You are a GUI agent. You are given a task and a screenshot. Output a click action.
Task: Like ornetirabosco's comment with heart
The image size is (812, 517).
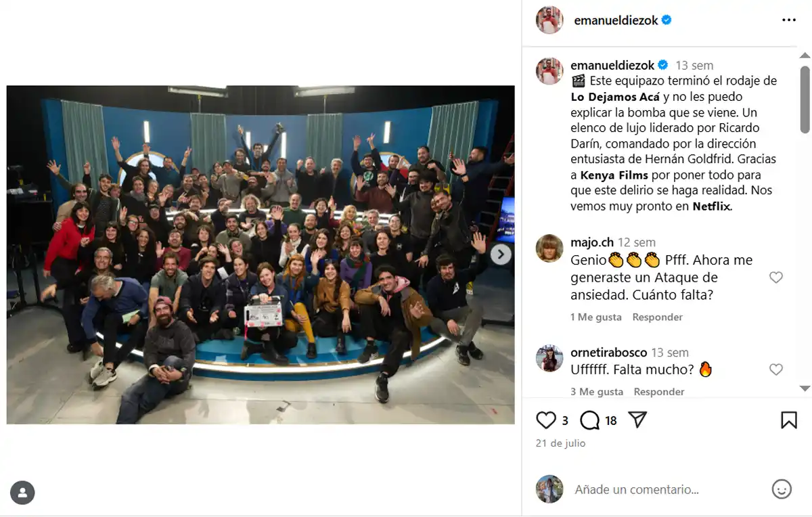click(776, 369)
